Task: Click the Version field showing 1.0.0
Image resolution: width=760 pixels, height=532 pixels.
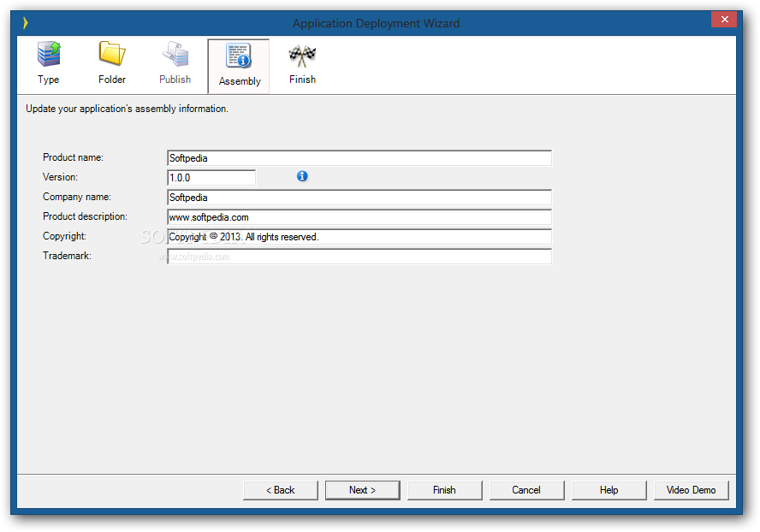Action: tap(211, 178)
